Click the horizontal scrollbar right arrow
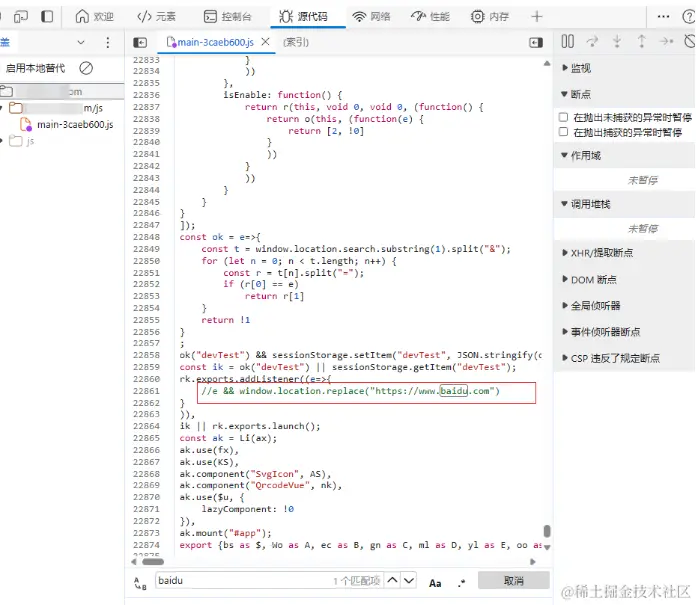The width and height of the screenshot is (696, 605). pos(533,562)
